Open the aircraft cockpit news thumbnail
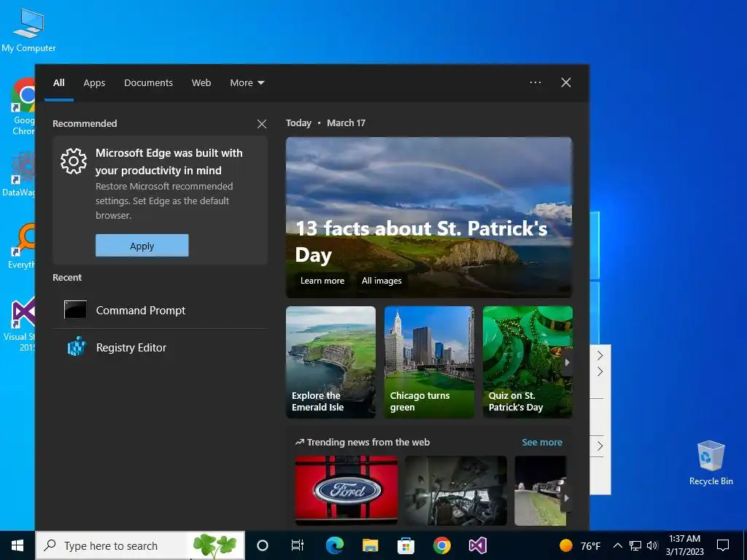Image resolution: width=747 pixels, height=560 pixels. [x=456, y=491]
